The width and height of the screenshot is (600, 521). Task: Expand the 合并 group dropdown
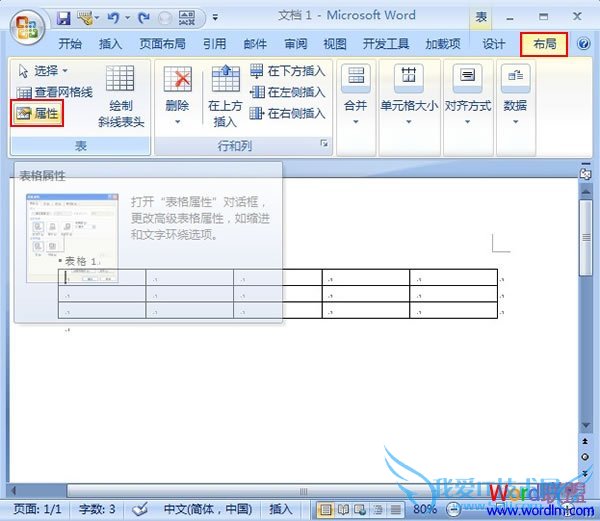356,96
